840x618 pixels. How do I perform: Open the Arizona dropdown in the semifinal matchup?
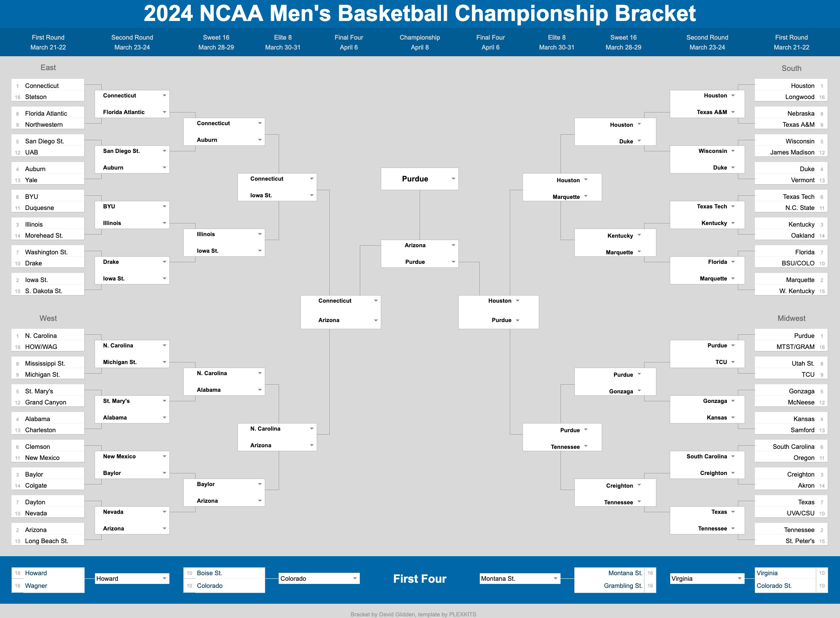[453, 245]
